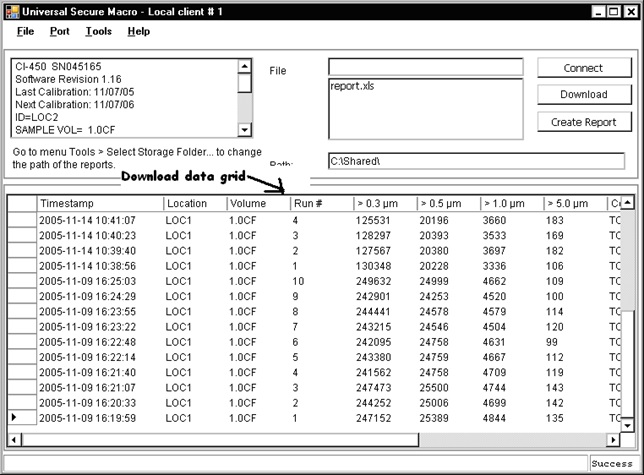The height and width of the screenshot is (475, 644).
Task: Click the File name input field
Action: pyautogui.click(x=426, y=67)
